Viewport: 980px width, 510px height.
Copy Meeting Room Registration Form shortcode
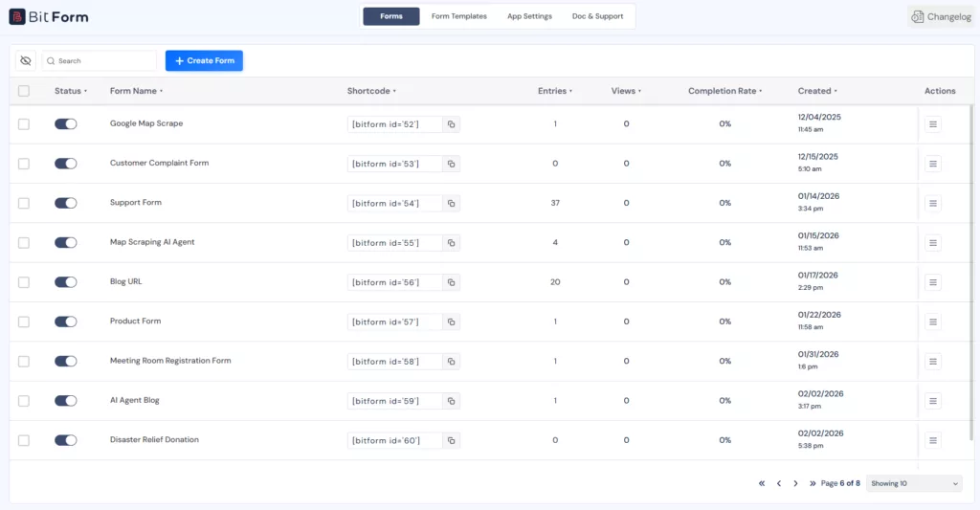[x=452, y=362]
